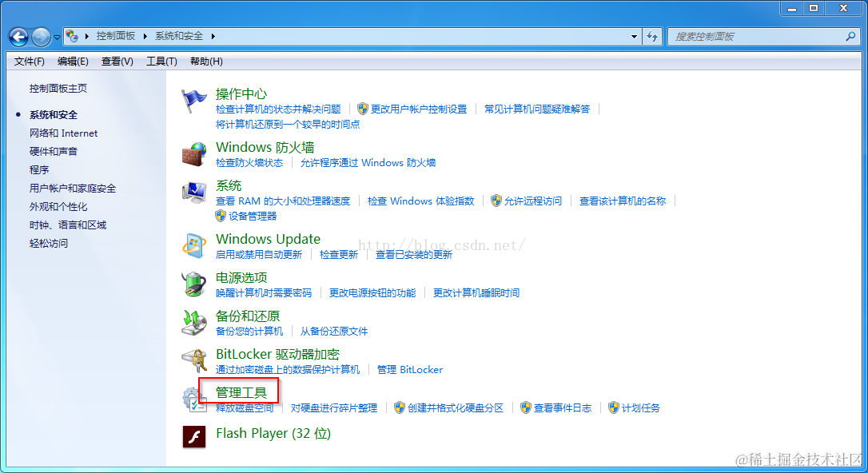Open the 工具(T) menu
This screenshot has height=473, width=868.
coord(161,62)
